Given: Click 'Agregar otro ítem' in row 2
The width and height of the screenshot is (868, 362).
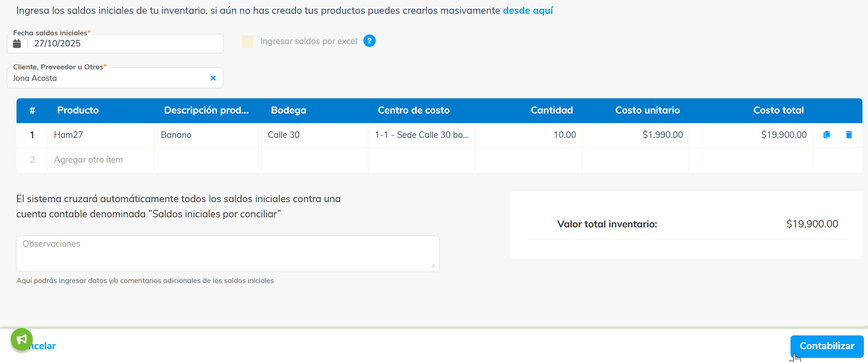Looking at the screenshot, I should click(x=89, y=160).
